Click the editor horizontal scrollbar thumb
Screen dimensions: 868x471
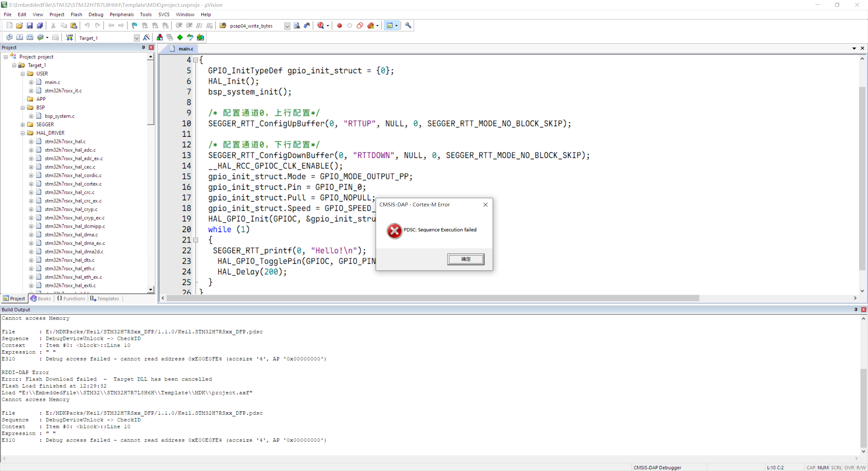click(432, 298)
